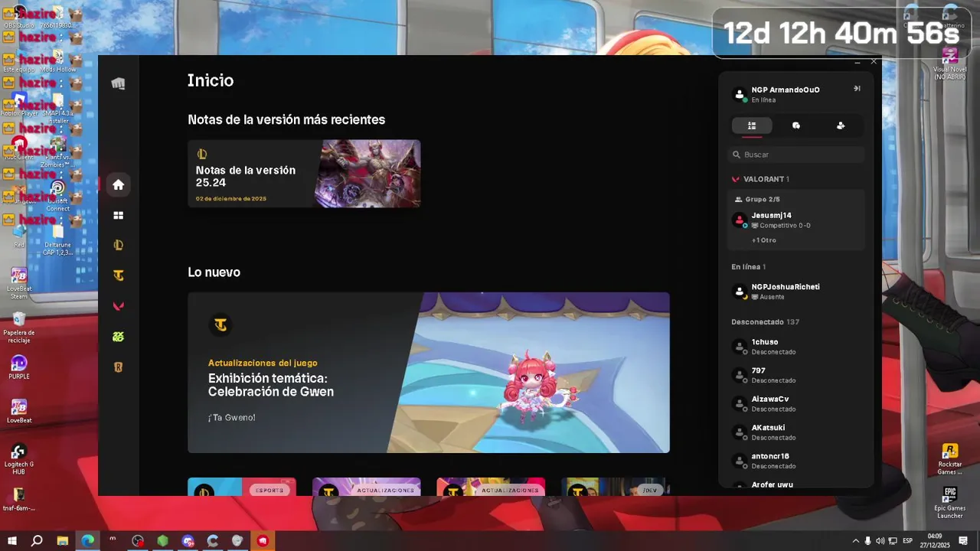
Task: Select offline friend antoncr18
Action: [796, 461]
